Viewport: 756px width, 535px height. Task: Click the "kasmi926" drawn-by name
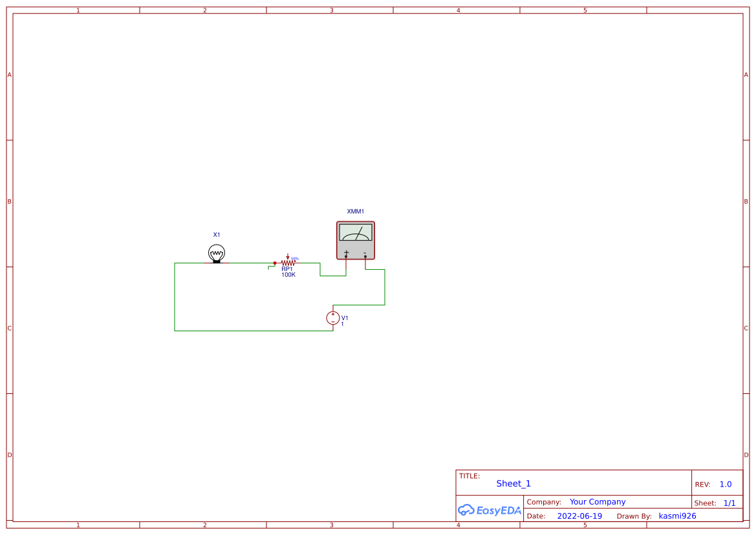click(x=678, y=516)
